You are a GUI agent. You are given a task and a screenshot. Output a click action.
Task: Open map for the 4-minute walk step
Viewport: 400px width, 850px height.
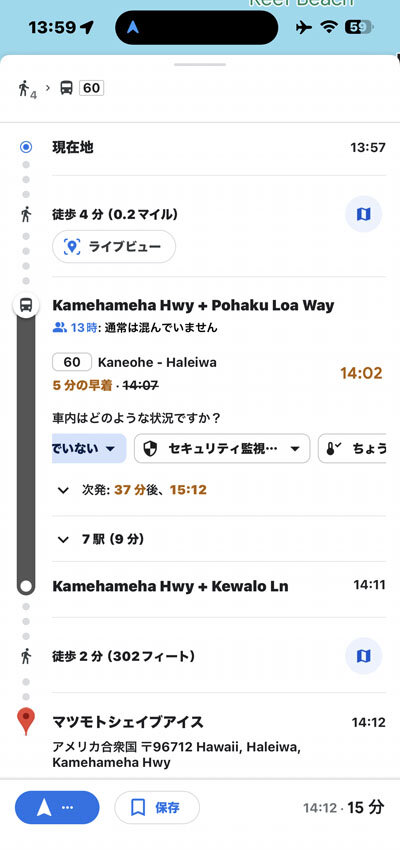point(363,214)
